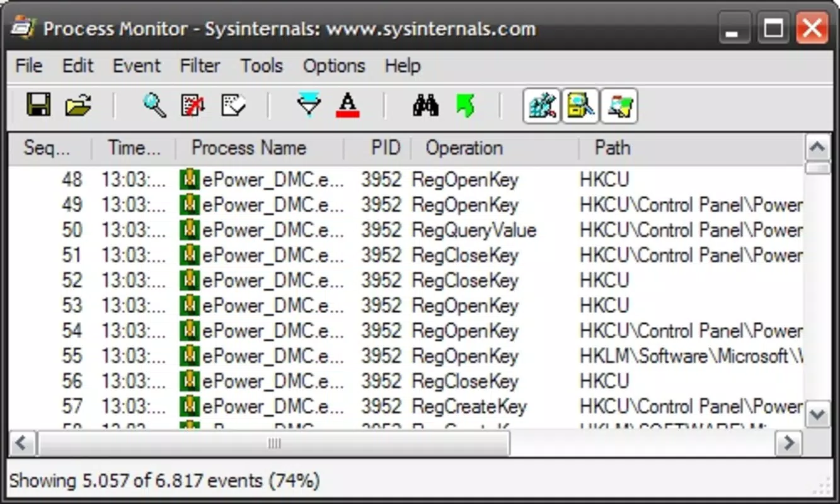Sort by the Time... column header
The height and width of the screenshot is (504, 840).
(x=134, y=148)
